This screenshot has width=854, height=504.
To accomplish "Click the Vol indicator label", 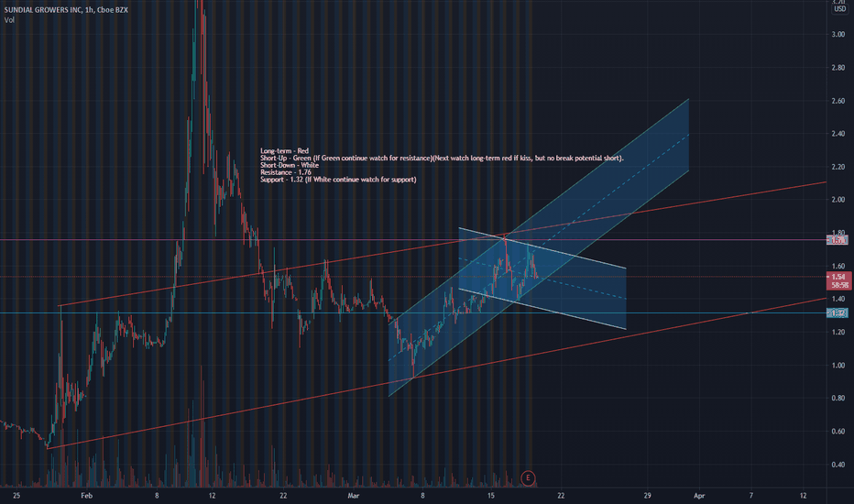I will [x=9, y=20].
